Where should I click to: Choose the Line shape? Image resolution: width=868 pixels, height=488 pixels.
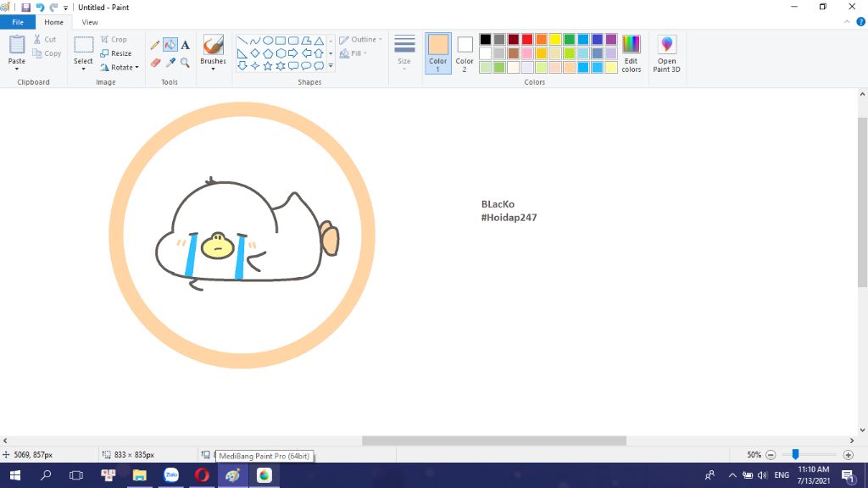(x=242, y=41)
